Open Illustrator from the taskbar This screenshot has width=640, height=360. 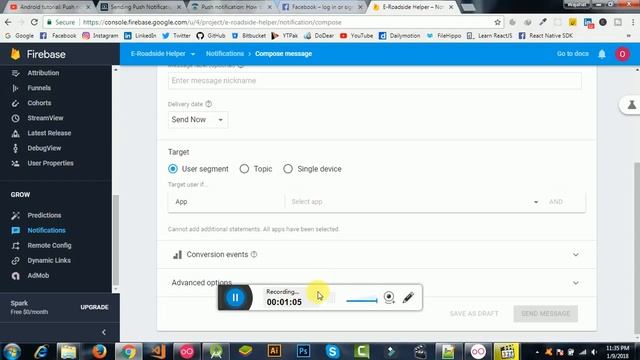point(274,351)
